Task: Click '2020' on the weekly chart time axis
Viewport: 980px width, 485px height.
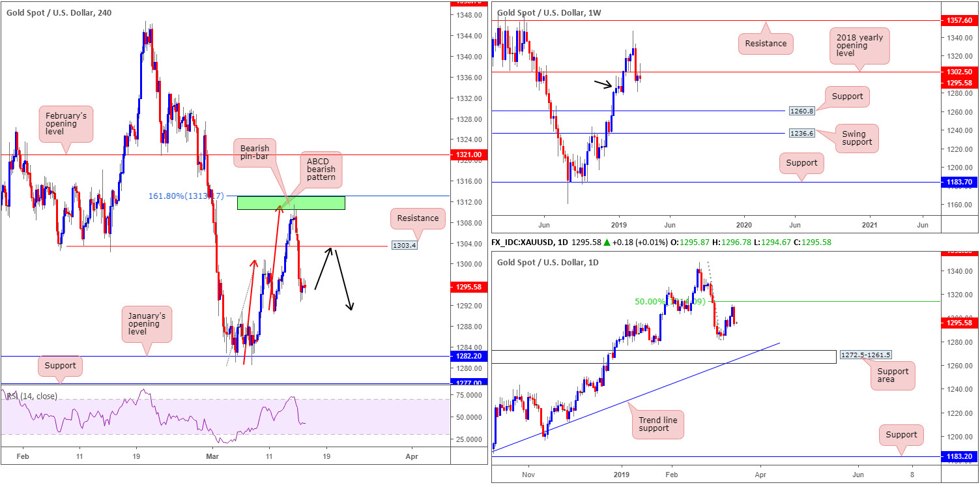Action: click(744, 224)
